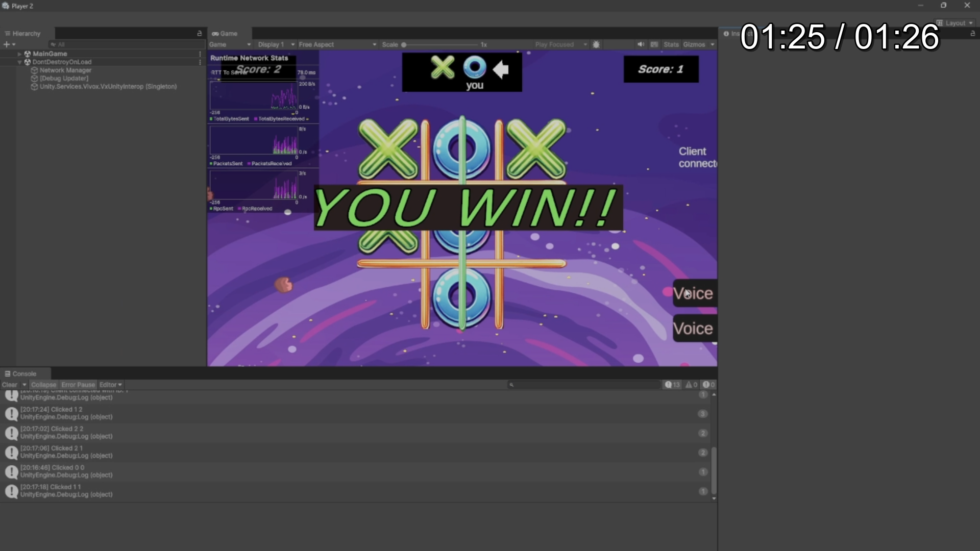Click the Scale slider handle

click(404, 44)
